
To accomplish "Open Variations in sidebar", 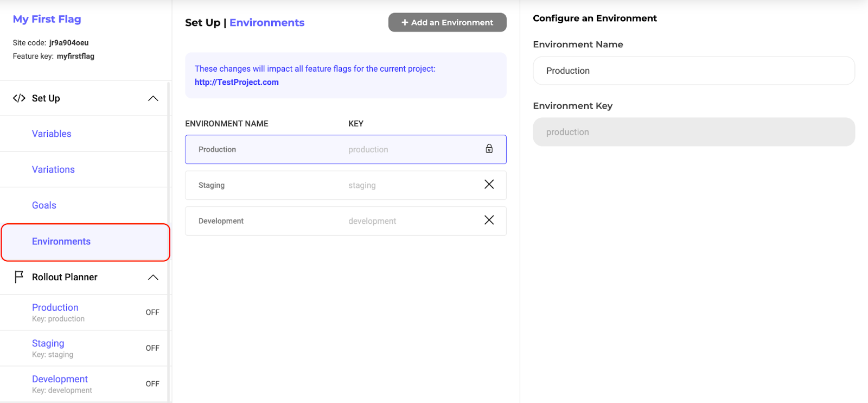I will [x=53, y=169].
